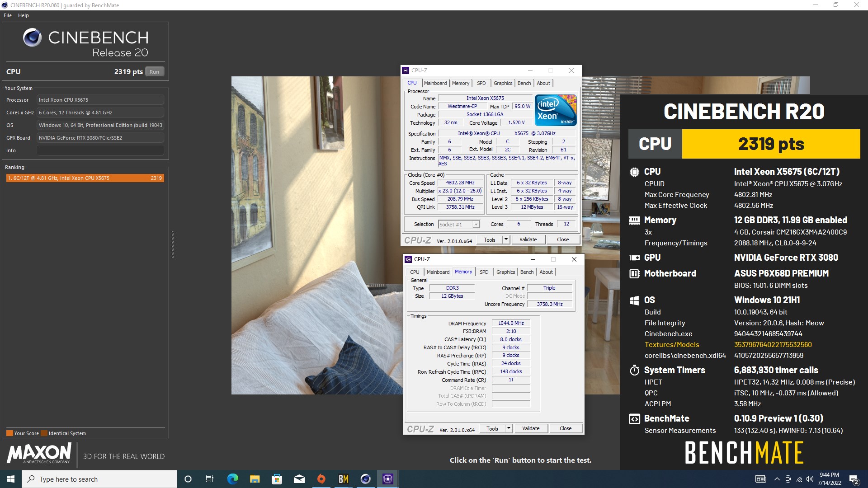Click the BenchMate CPU chip icon
The width and height of the screenshot is (868, 488).
(634, 172)
